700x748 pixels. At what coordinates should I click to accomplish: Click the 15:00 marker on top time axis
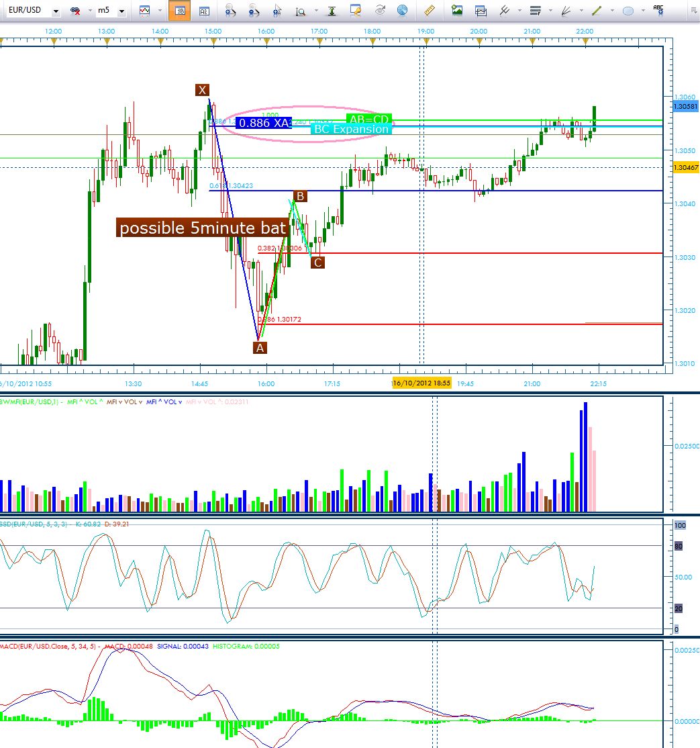[213, 31]
